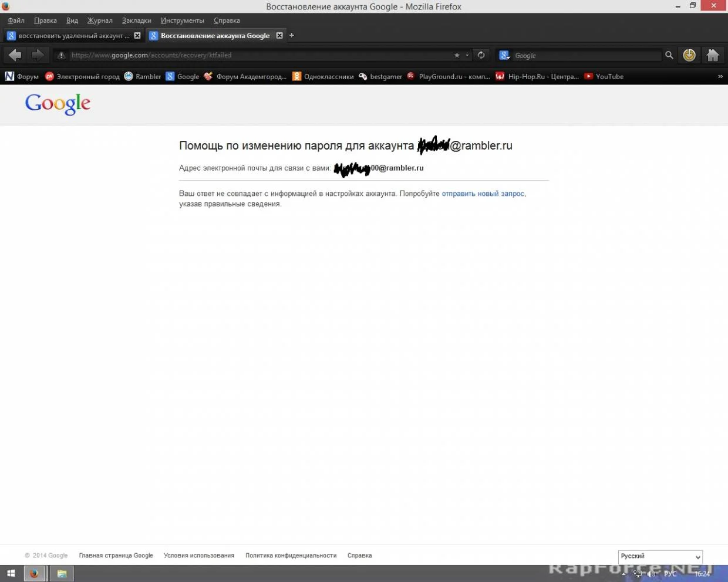Click the site identity warning icon in address bar
Image resolution: width=728 pixels, height=582 pixels.
(61, 55)
